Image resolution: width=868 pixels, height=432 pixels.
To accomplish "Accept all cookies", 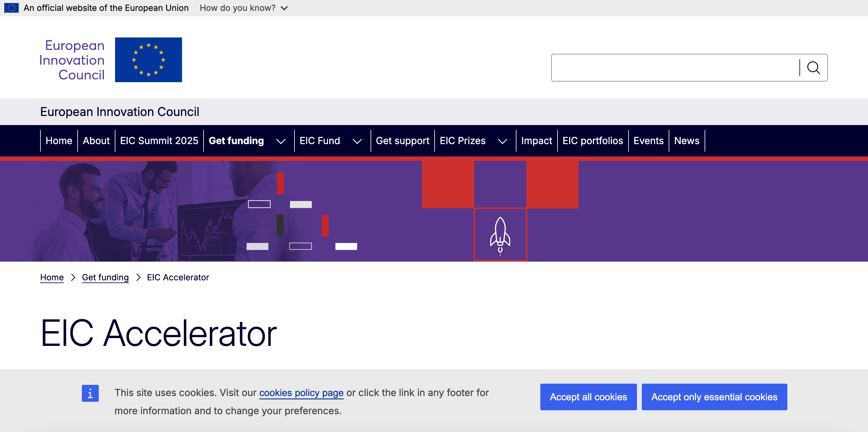I will pyautogui.click(x=588, y=397).
